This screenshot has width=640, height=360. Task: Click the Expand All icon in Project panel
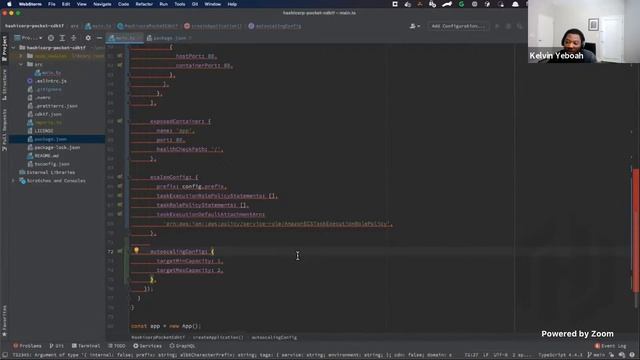(62, 38)
